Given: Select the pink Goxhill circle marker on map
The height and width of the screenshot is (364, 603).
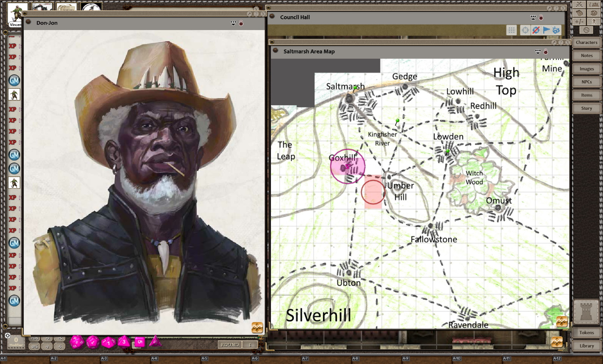Looking at the screenshot, I should pyautogui.click(x=347, y=166).
